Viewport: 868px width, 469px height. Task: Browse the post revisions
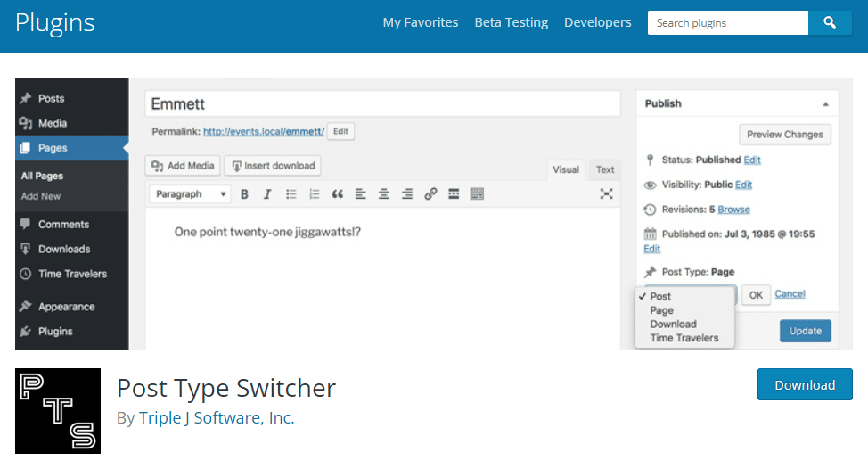(733, 210)
